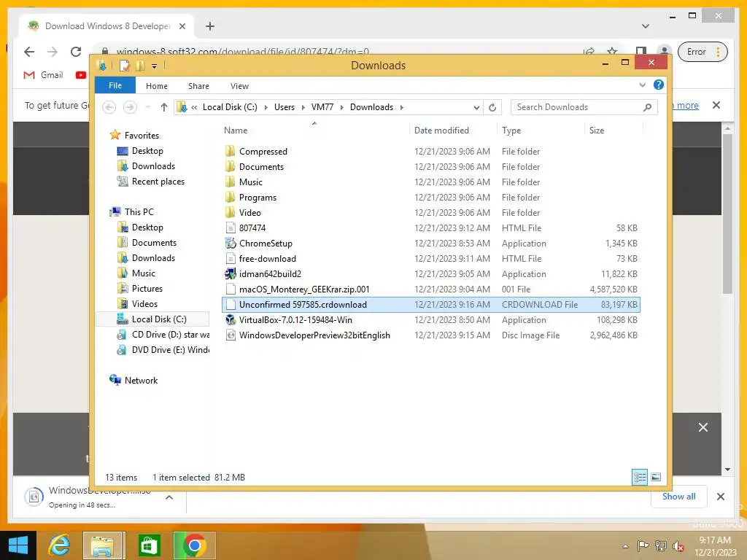The width and height of the screenshot is (747, 560).
Task: Click the Error button in Chrome's toolbar
Action: 703,52
